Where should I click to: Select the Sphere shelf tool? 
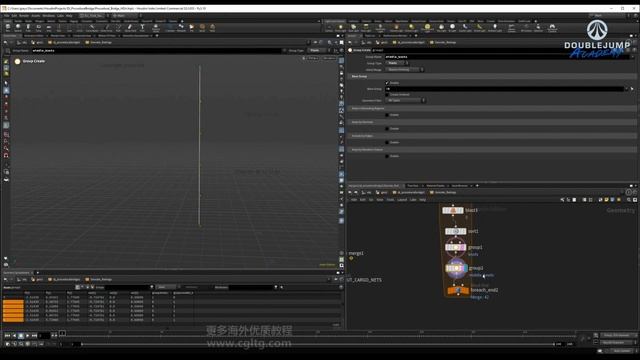tap(18, 27)
